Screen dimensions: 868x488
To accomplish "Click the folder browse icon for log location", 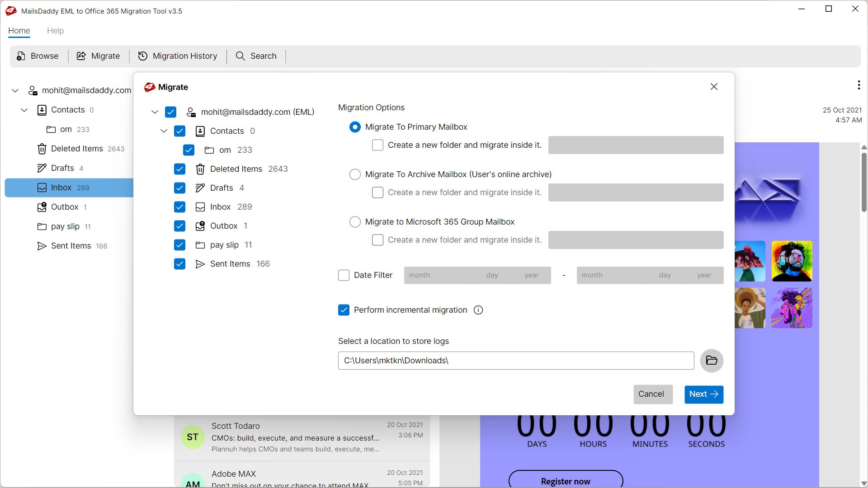I will pos(712,361).
